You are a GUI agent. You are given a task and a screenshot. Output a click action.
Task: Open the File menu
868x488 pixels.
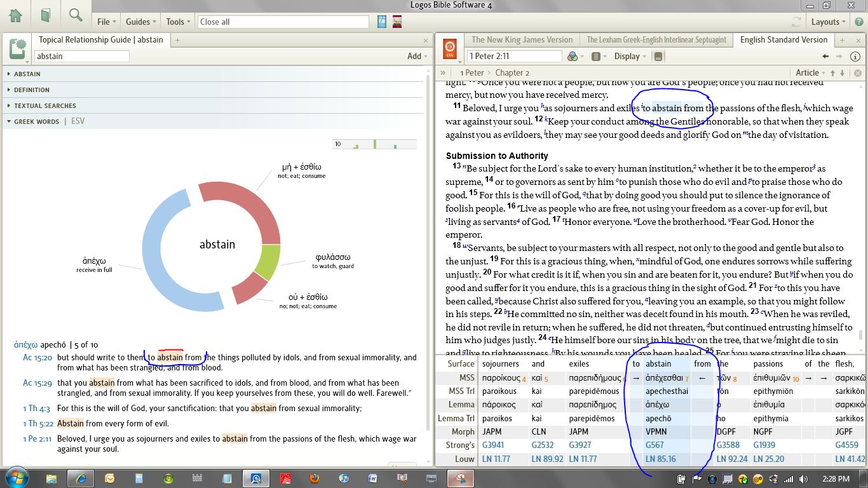(106, 22)
